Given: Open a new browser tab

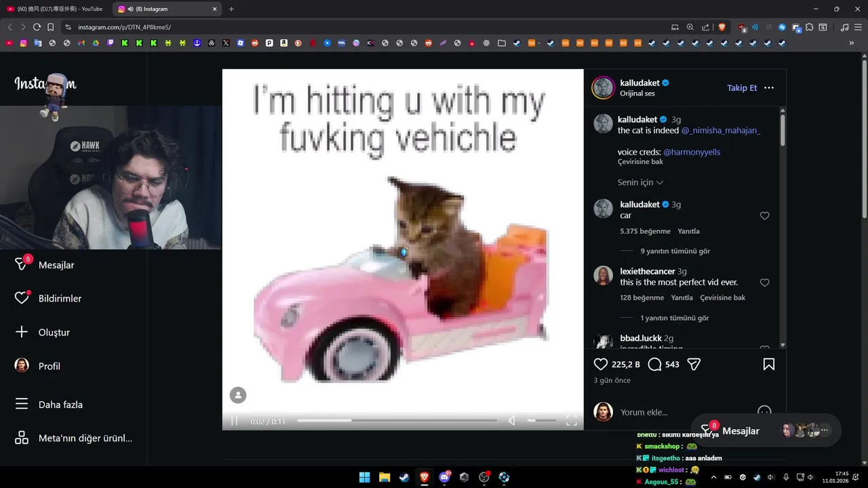Looking at the screenshot, I should tap(231, 9).
